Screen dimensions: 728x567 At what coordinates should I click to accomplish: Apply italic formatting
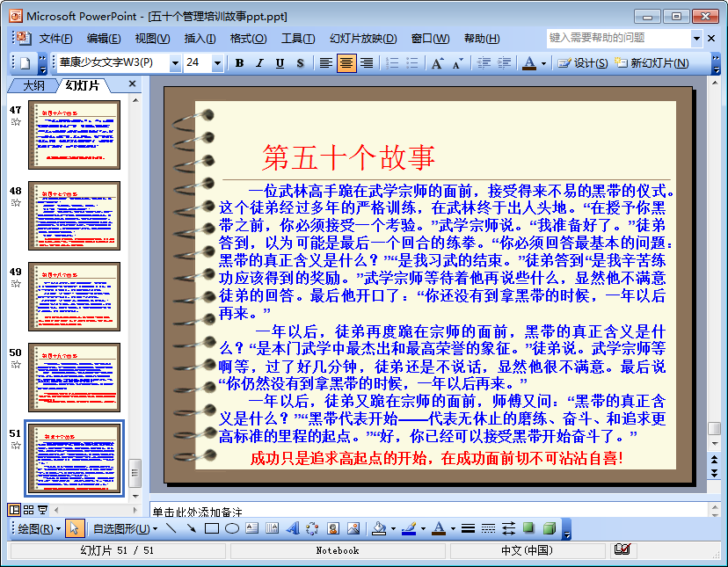coord(259,63)
